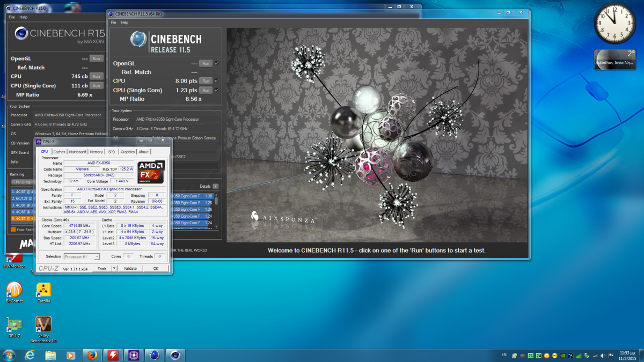This screenshot has height=362, width=644.
Task: Open Help menu in Cinebench R11.5
Action: point(125,23)
